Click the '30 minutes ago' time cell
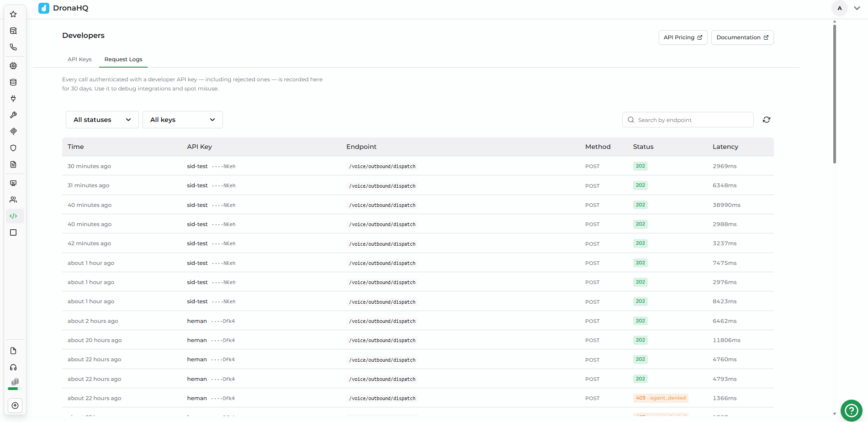Screen dimensions: 868x422 pos(89,166)
